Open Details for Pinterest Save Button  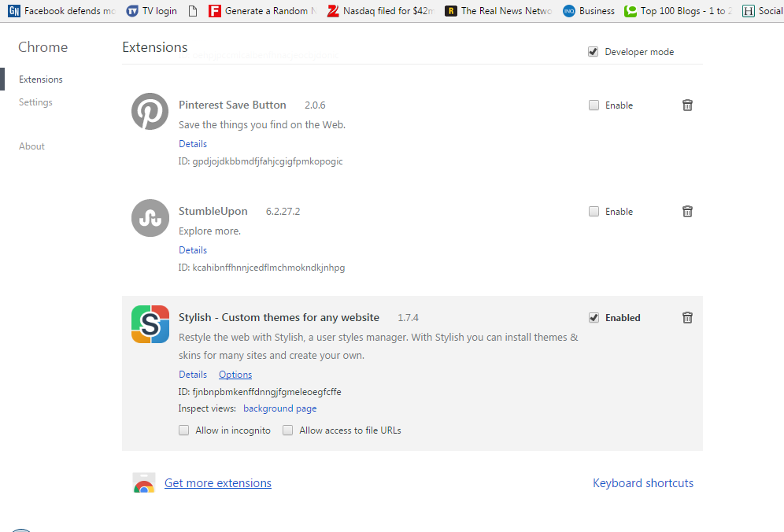pos(193,143)
